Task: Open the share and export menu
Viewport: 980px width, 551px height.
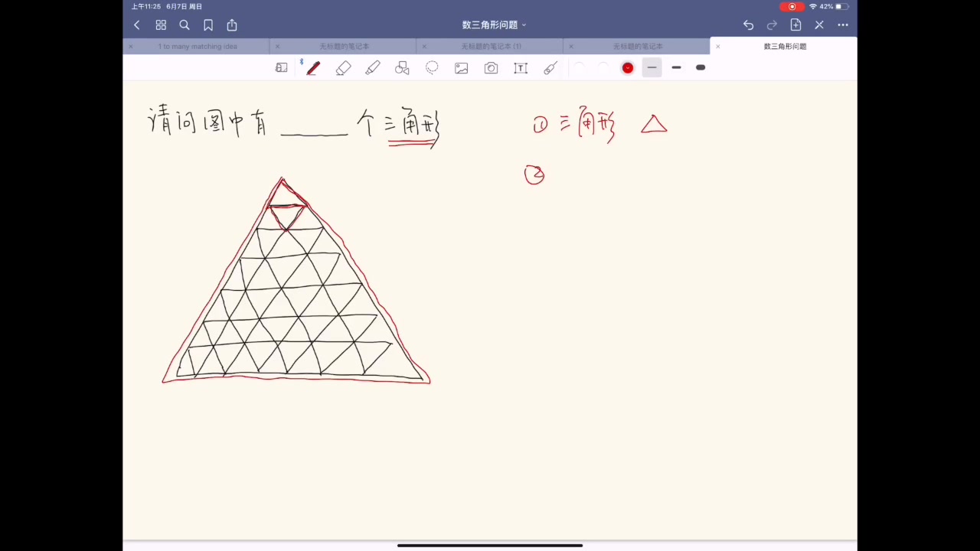Action: click(231, 24)
